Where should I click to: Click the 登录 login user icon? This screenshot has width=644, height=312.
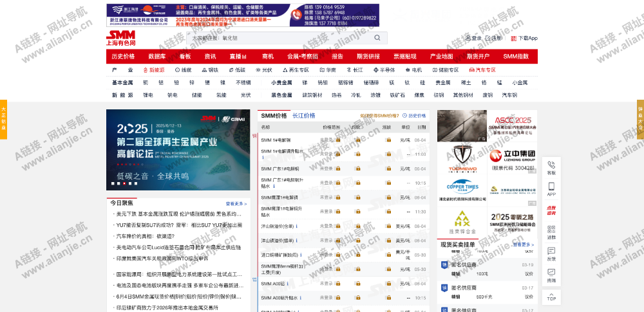pyautogui.click(x=468, y=38)
